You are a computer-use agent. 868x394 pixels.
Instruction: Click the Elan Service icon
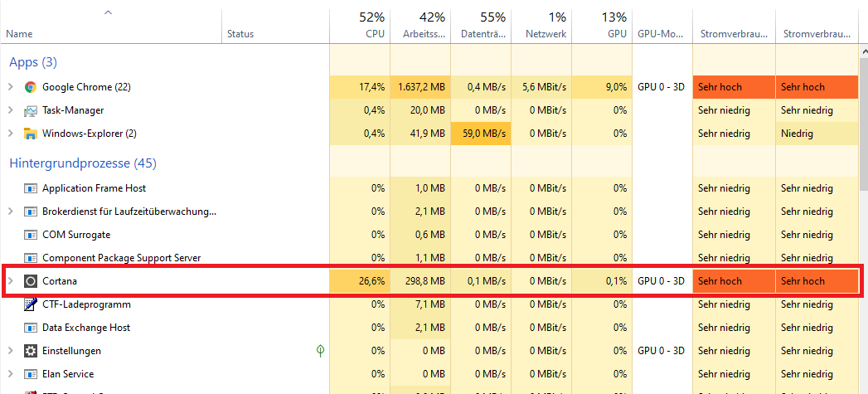[x=31, y=374]
